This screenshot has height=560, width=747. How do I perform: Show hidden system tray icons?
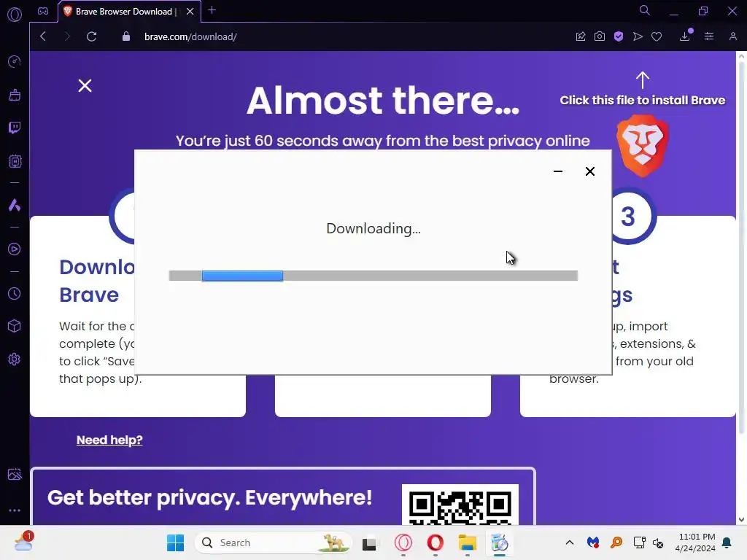coord(569,542)
